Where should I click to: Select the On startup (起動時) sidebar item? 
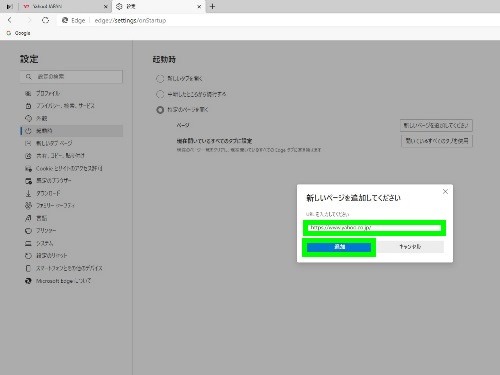[x=72, y=131]
